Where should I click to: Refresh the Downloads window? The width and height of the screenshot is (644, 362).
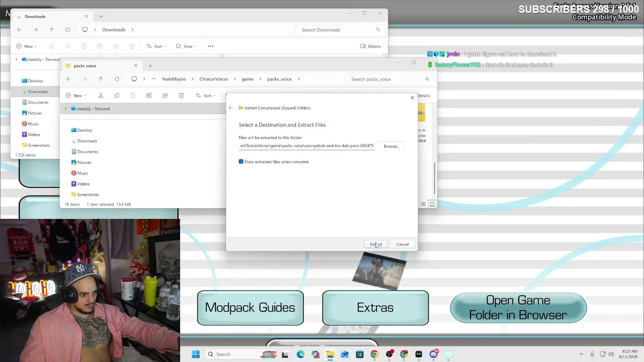click(x=67, y=30)
